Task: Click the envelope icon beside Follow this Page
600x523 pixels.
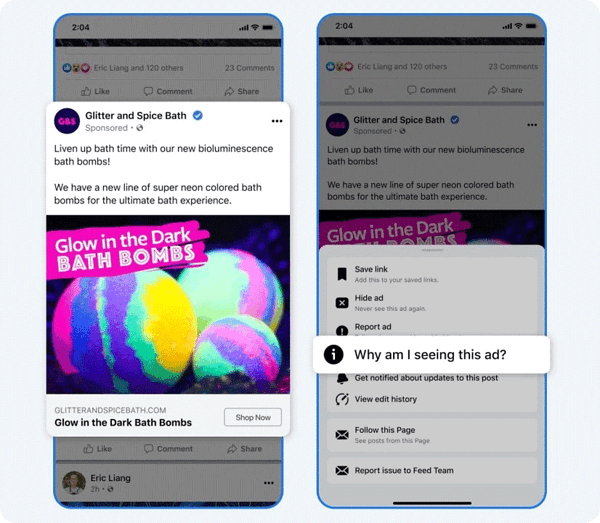Action: point(342,435)
